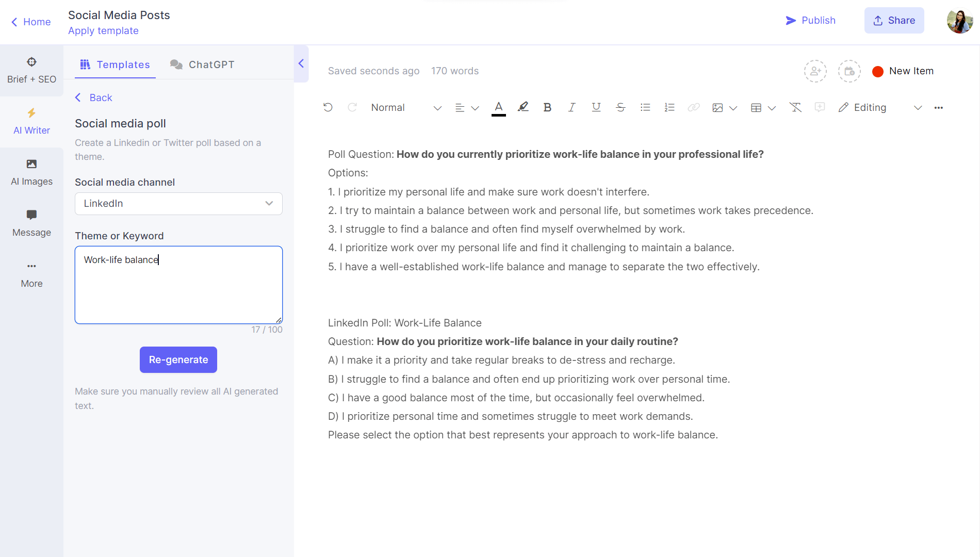Click the Re-generate button
980x557 pixels.
click(x=178, y=359)
